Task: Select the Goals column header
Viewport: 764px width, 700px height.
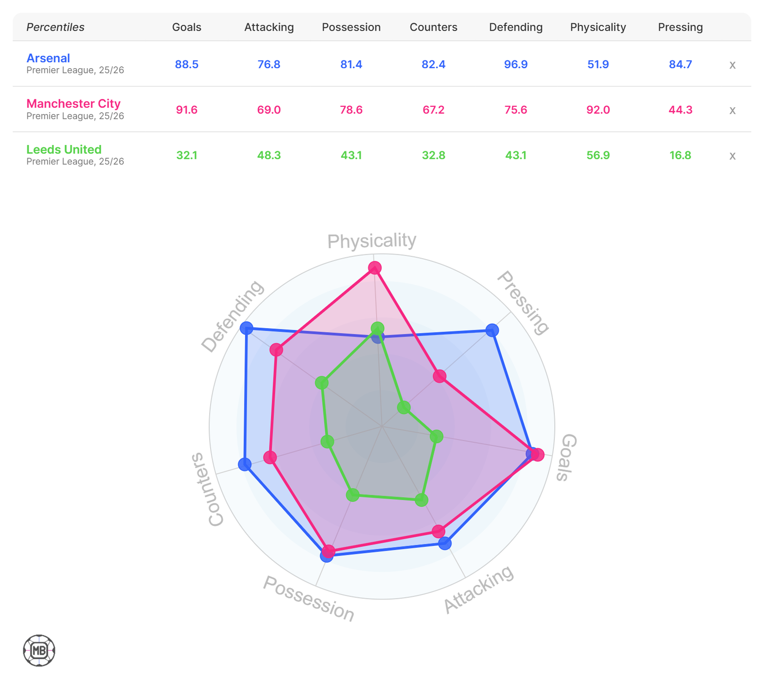Action: click(187, 27)
